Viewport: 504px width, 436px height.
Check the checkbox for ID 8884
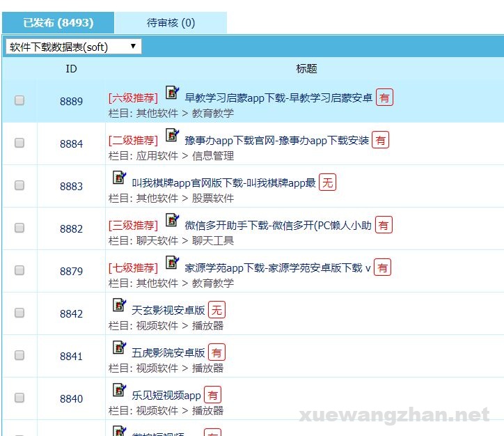19,143
